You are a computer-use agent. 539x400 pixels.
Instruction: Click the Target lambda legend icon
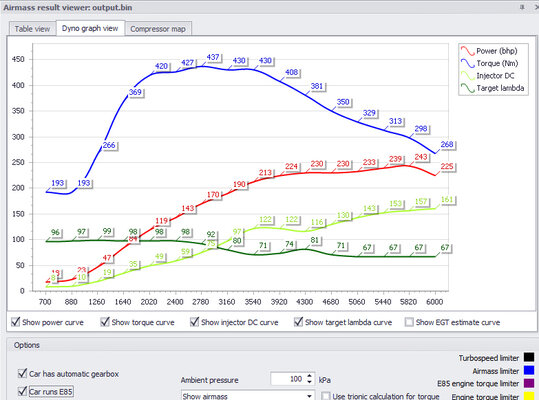coord(468,88)
